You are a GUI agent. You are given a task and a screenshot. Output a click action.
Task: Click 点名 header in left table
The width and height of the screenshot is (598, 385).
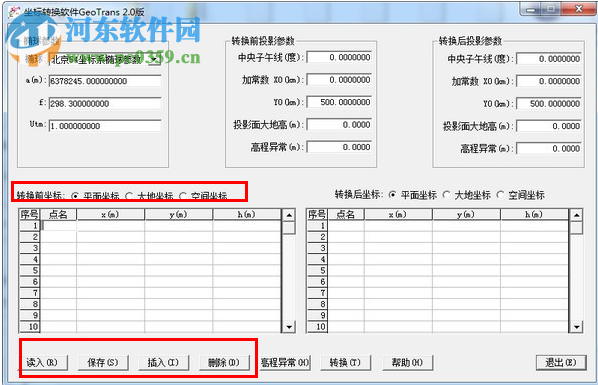click(58, 214)
